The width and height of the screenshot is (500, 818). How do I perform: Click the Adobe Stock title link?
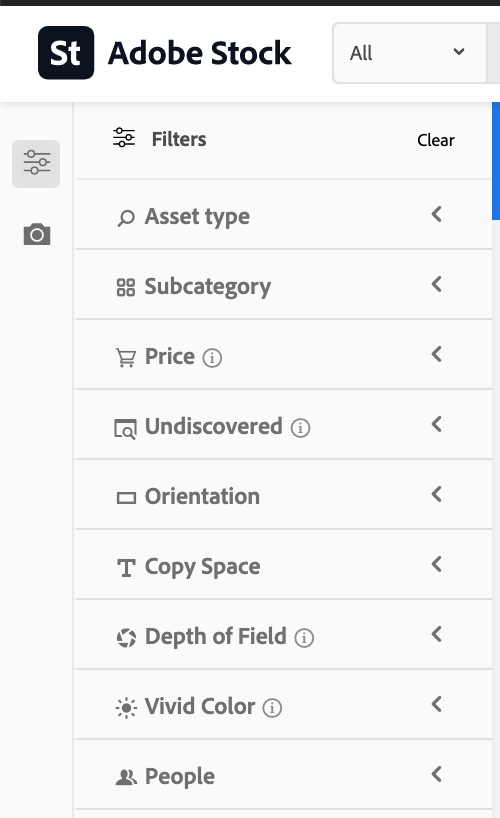coord(199,53)
